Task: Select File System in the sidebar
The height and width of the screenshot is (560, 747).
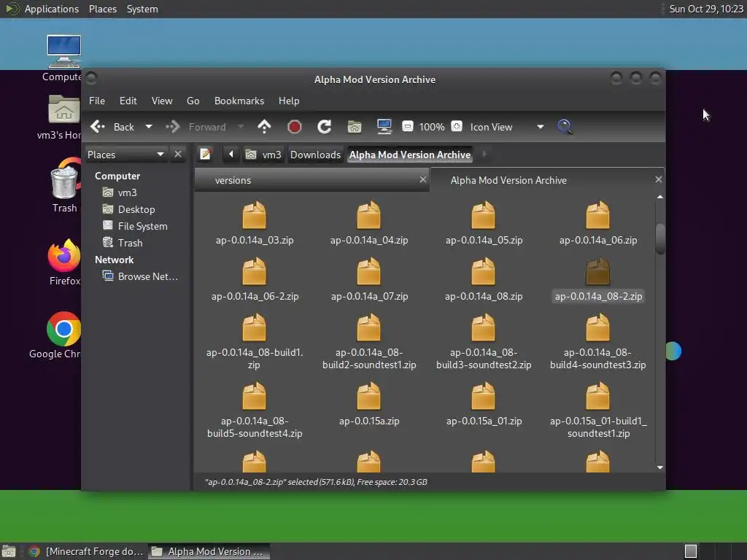Action: click(x=142, y=226)
